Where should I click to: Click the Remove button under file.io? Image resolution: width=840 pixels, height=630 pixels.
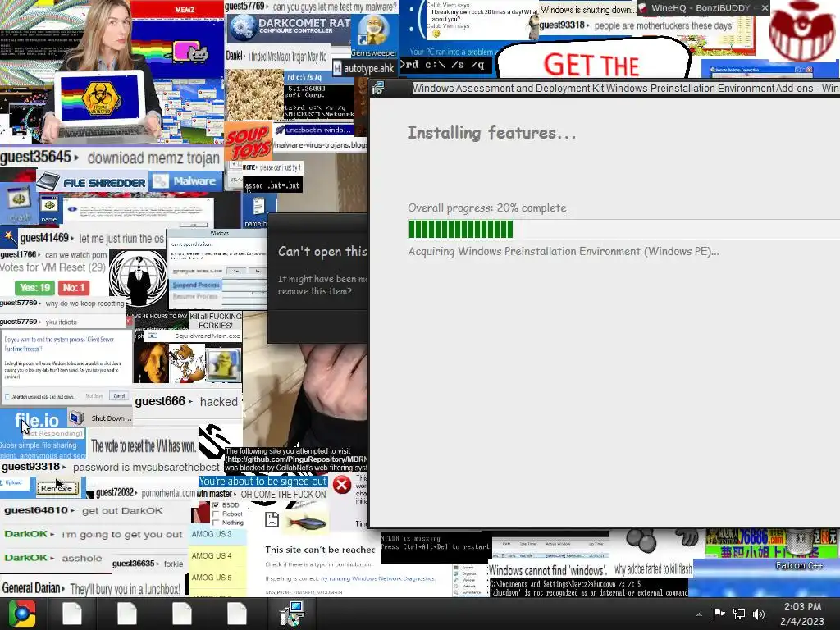pos(57,488)
